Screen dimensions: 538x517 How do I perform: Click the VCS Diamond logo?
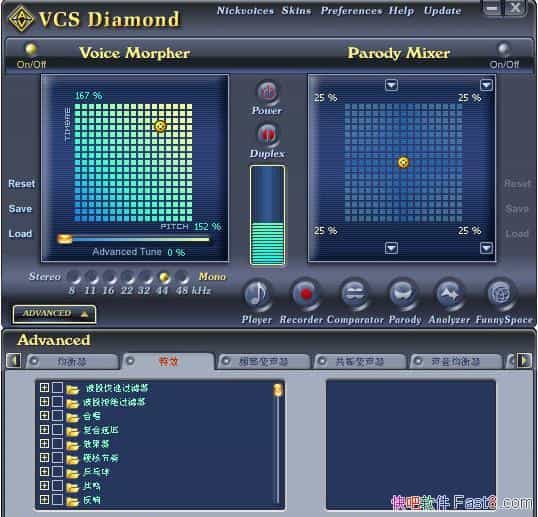pos(21,19)
